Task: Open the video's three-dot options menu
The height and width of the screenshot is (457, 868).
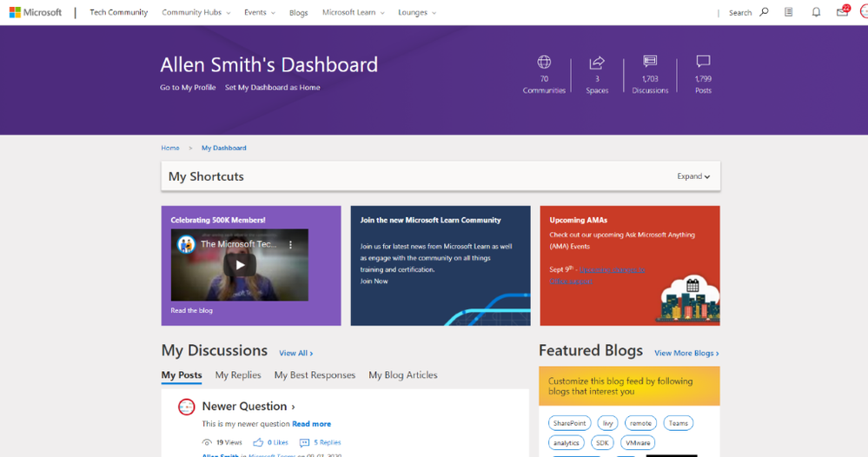Action: pos(290,244)
